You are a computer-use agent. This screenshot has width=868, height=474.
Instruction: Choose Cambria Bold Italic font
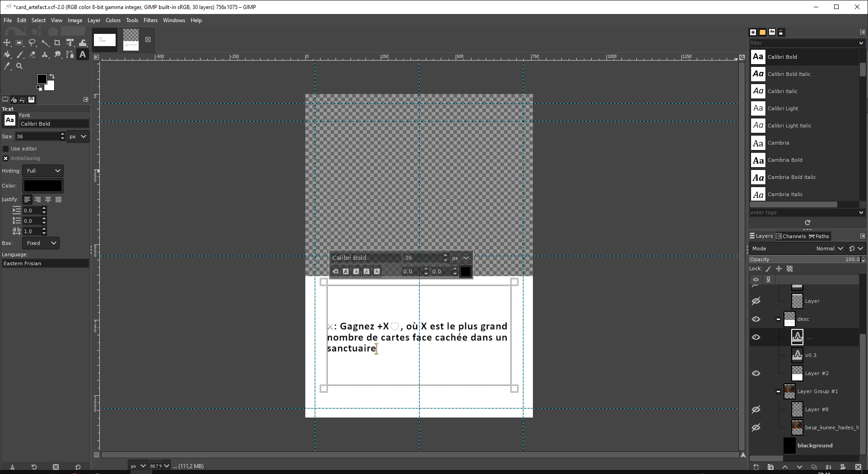tap(804, 177)
